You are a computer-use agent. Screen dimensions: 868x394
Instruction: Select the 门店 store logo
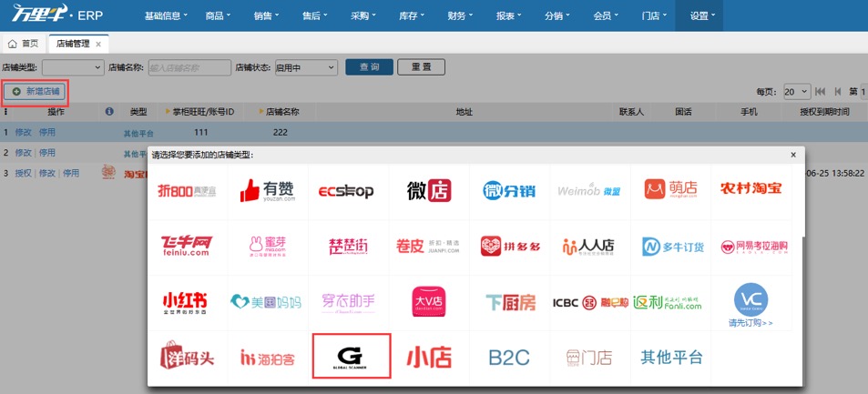[589, 358]
